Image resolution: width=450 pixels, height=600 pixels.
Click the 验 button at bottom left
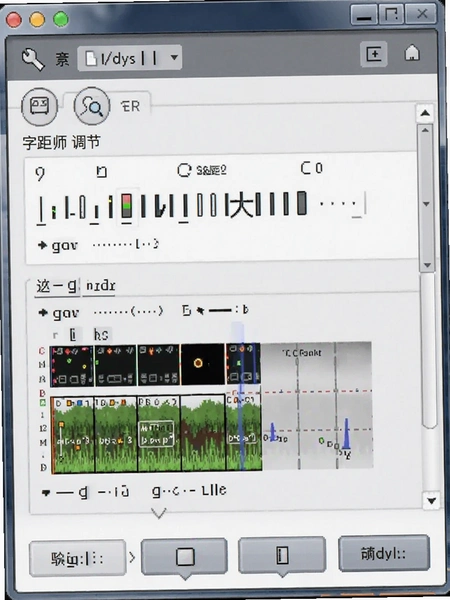[77, 558]
